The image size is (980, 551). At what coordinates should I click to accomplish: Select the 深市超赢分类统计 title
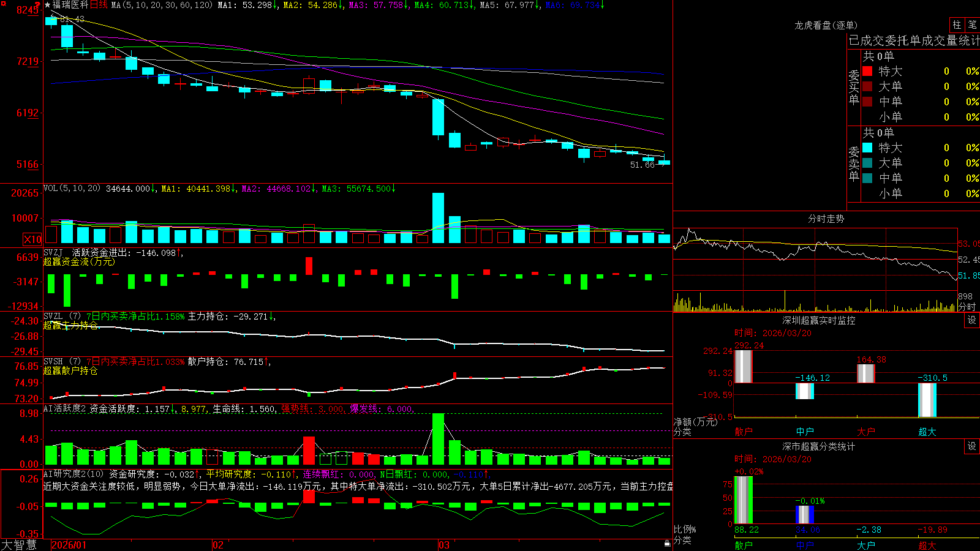818,446
